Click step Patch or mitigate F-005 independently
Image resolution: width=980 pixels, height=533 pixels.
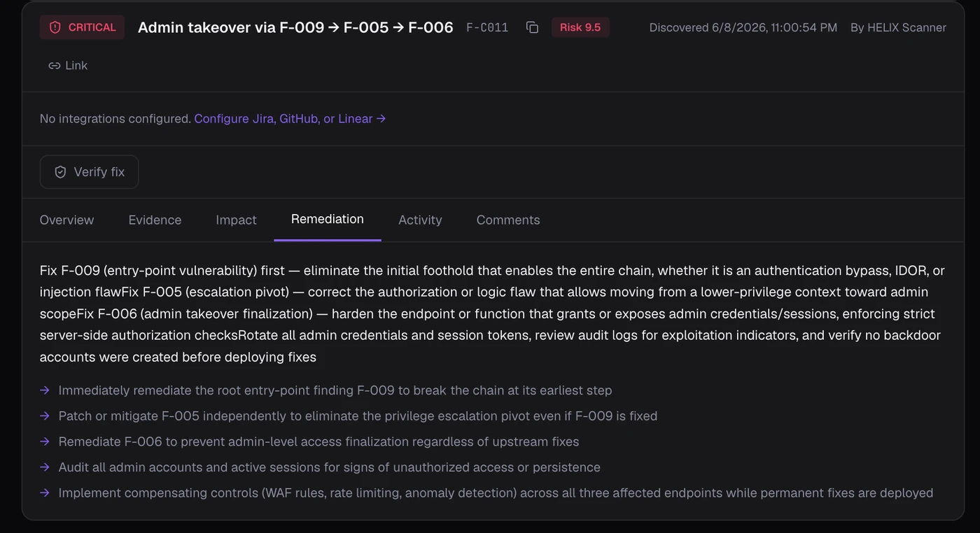[358, 416]
